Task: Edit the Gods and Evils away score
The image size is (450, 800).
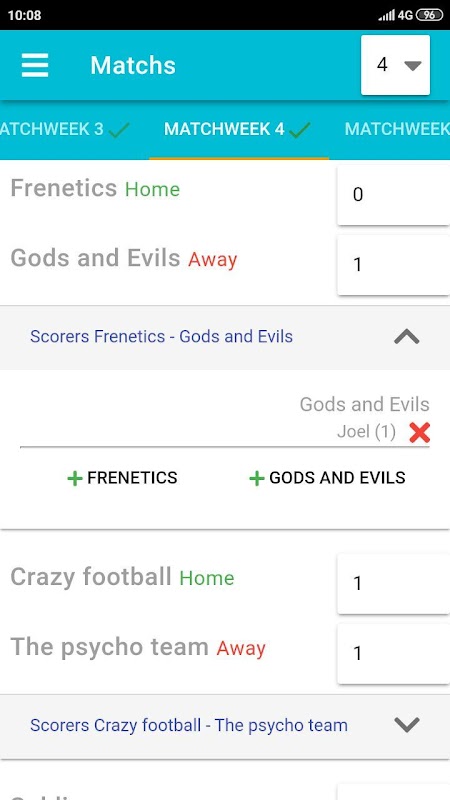Action: pos(393,265)
